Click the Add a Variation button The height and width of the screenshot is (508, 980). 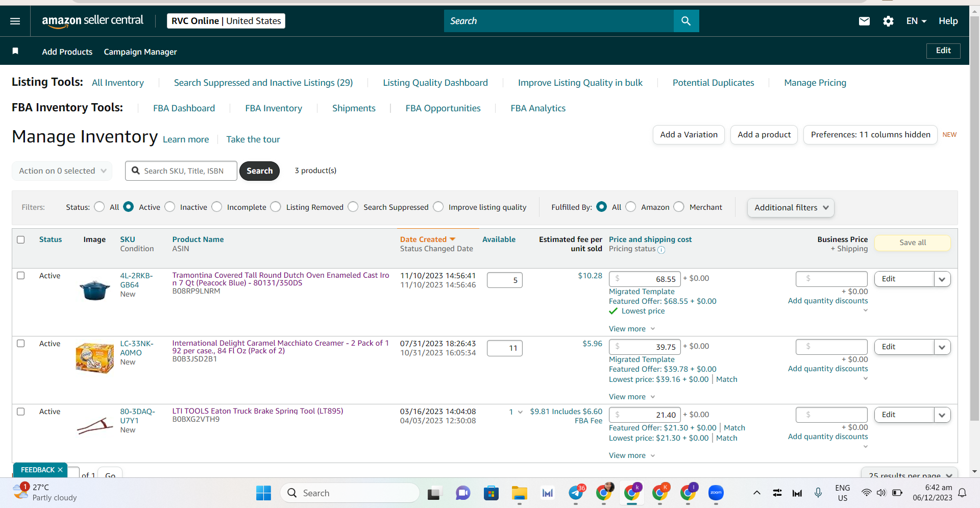689,135
